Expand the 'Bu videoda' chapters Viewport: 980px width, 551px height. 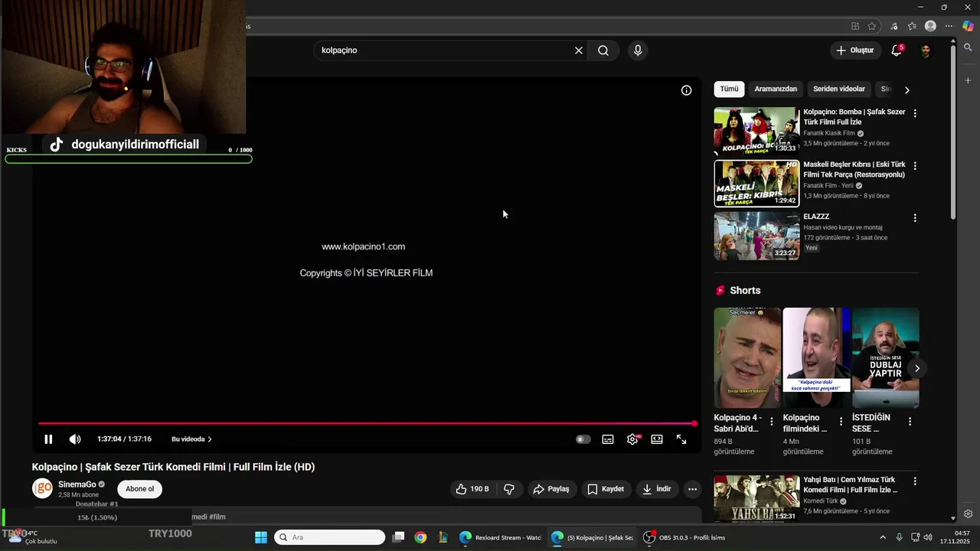pyautogui.click(x=191, y=439)
